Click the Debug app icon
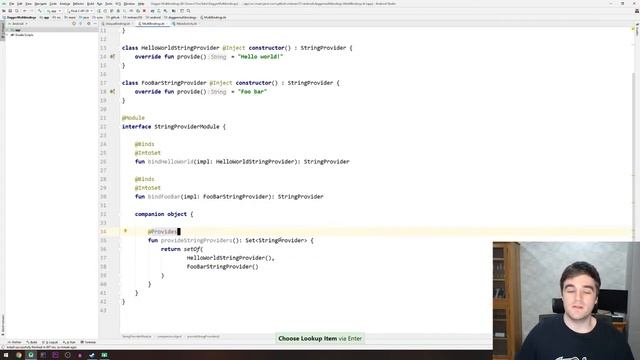 click(118, 11)
